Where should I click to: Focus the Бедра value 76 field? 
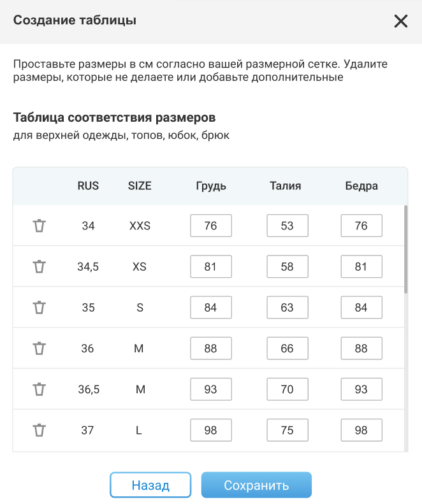point(361,226)
